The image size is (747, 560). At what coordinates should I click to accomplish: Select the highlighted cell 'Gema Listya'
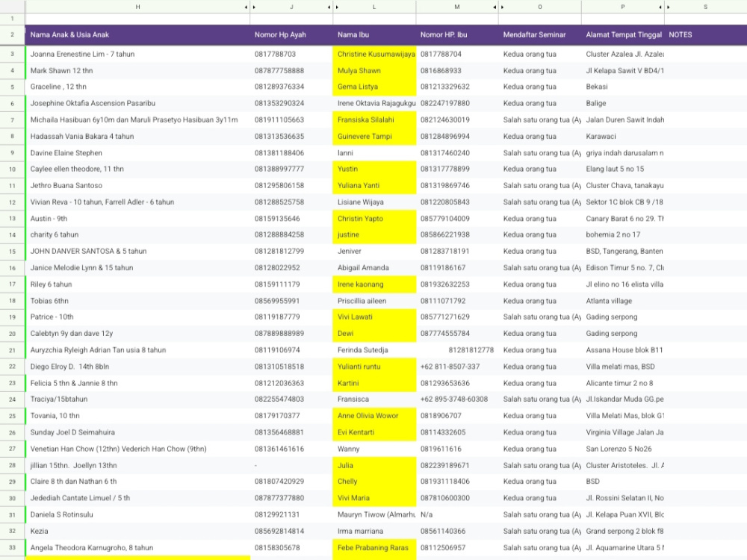click(x=374, y=87)
